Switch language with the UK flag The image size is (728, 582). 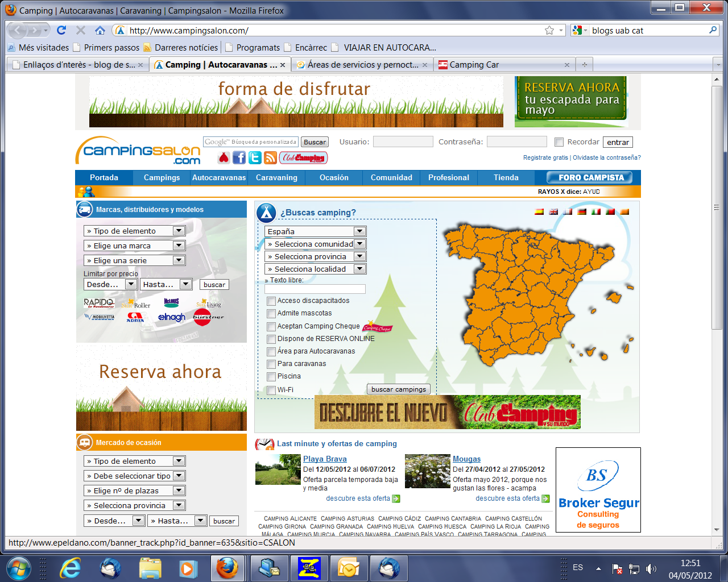coord(553,212)
